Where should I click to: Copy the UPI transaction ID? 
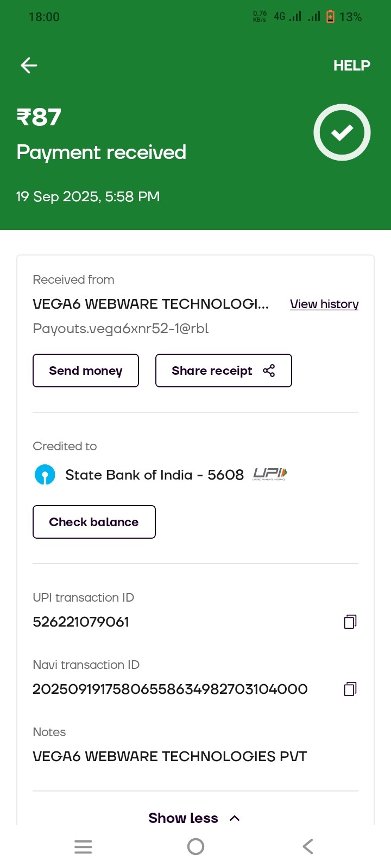tap(350, 622)
